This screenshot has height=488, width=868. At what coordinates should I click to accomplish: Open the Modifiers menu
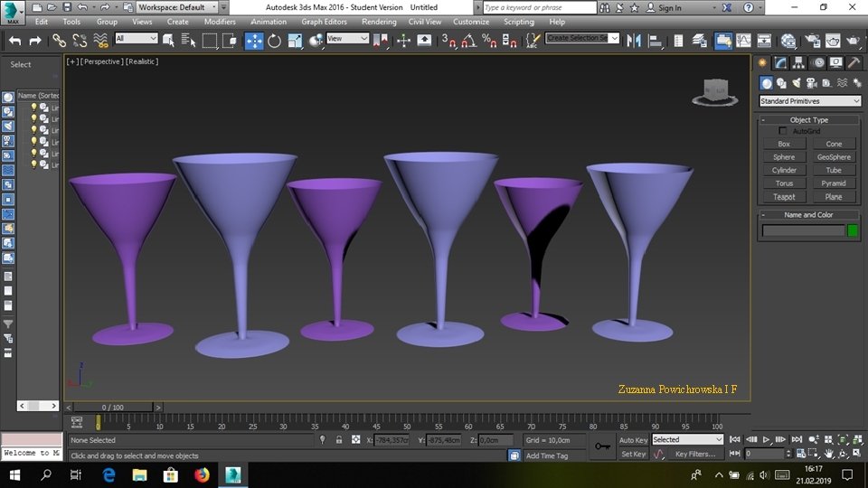[x=220, y=22]
